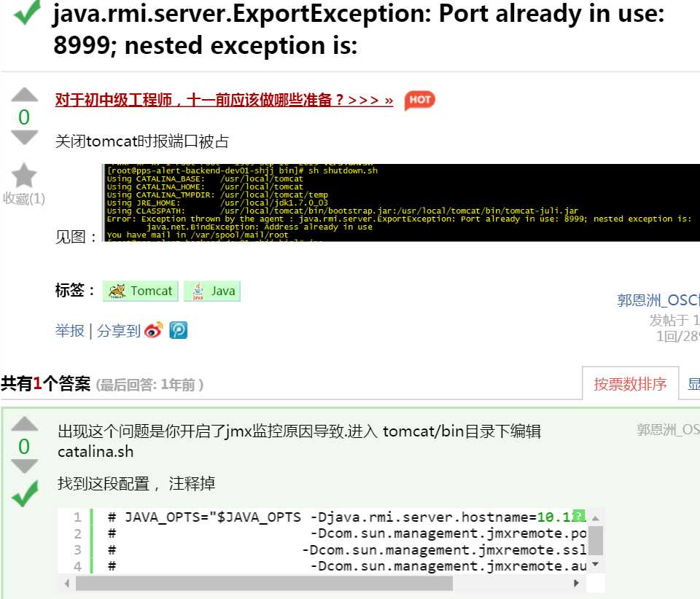Click the 找到这段配置，注释掉 text
The height and width of the screenshot is (599, 700).
[136, 483]
